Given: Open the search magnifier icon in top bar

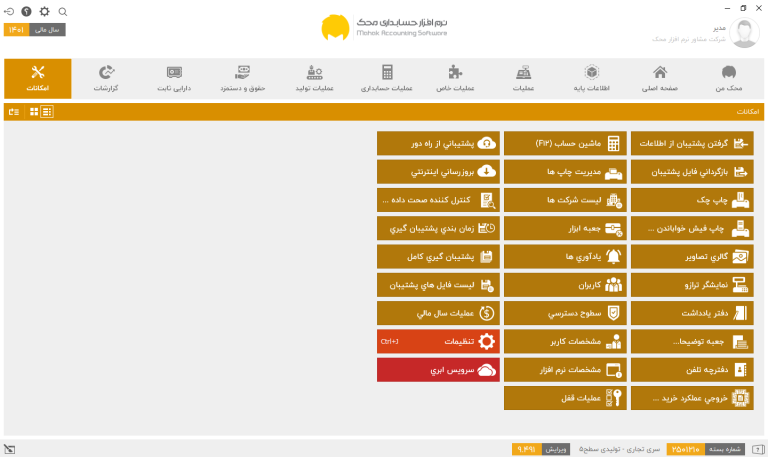Looking at the screenshot, I should pos(63,11).
